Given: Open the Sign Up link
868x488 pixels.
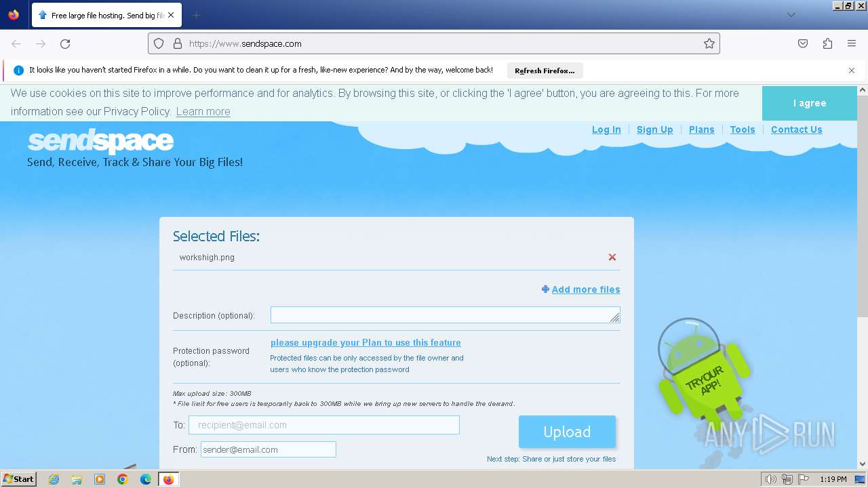Looking at the screenshot, I should 654,129.
